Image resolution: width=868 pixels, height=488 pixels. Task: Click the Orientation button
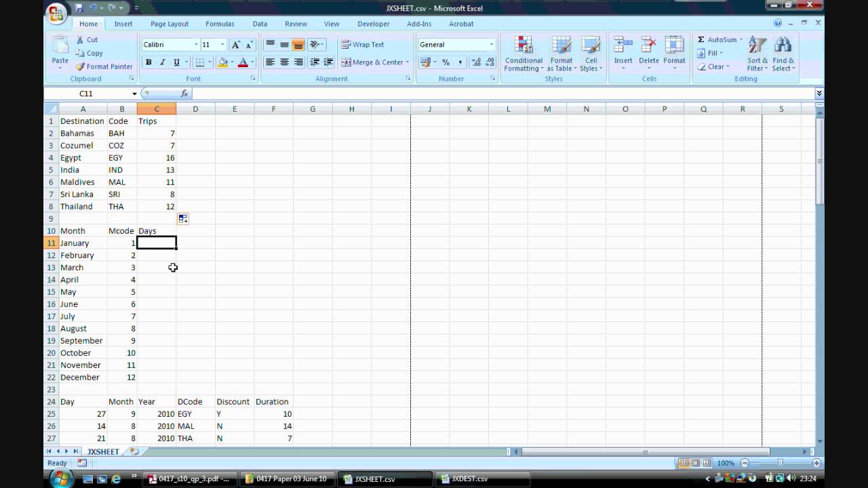[x=316, y=45]
